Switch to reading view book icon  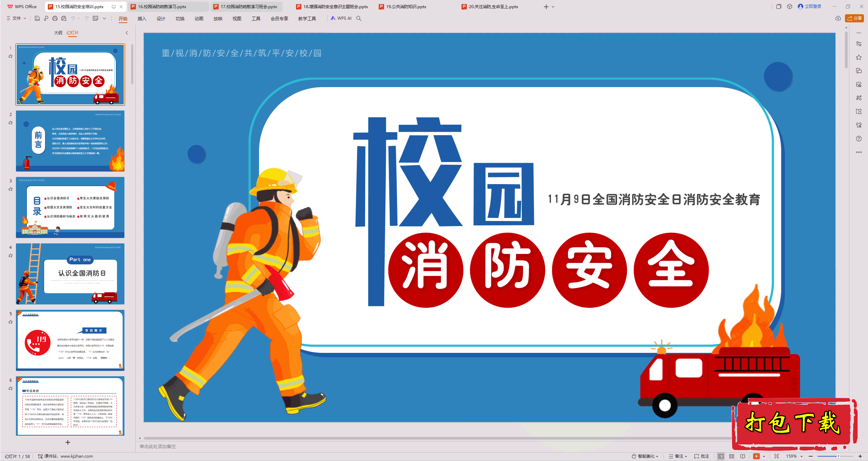click(743, 456)
